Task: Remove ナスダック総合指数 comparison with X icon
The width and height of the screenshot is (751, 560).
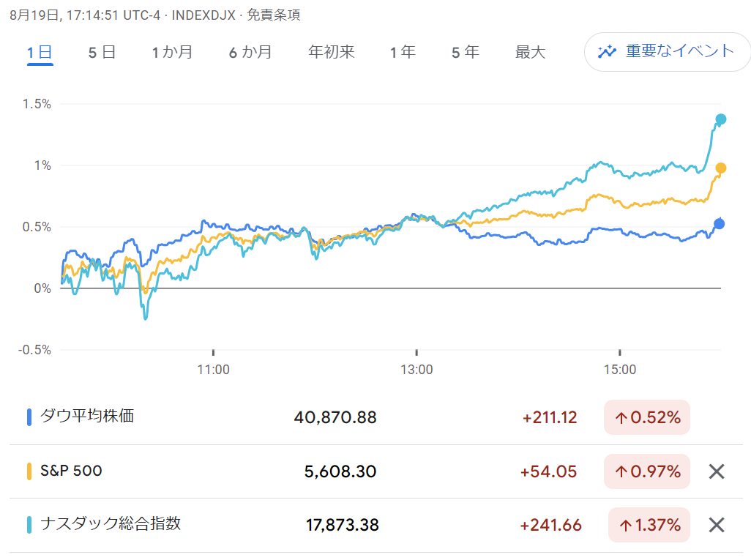Action: [x=717, y=525]
